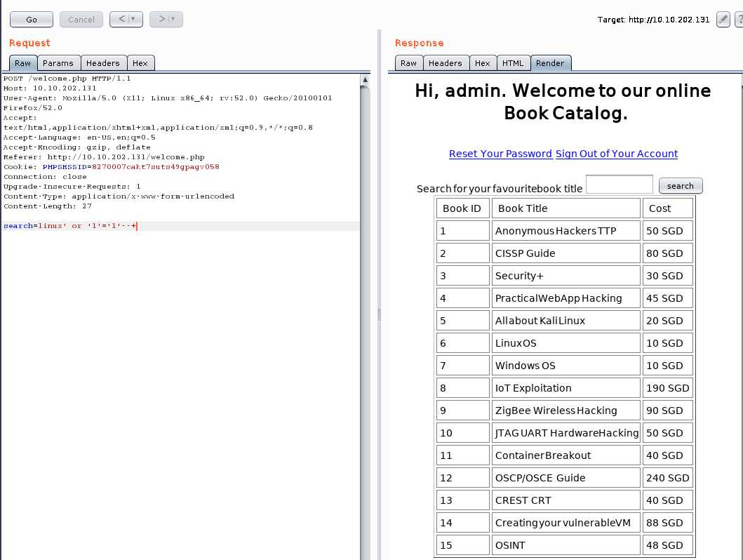Click the search button in rendered page
This screenshot has height=560, width=743.
click(x=681, y=186)
